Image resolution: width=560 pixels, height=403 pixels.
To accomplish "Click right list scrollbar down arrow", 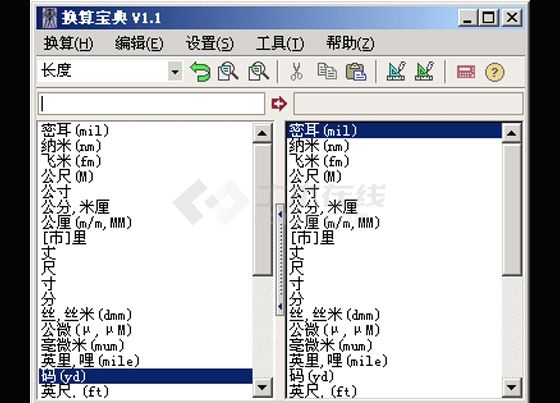I will coord(511,388).
